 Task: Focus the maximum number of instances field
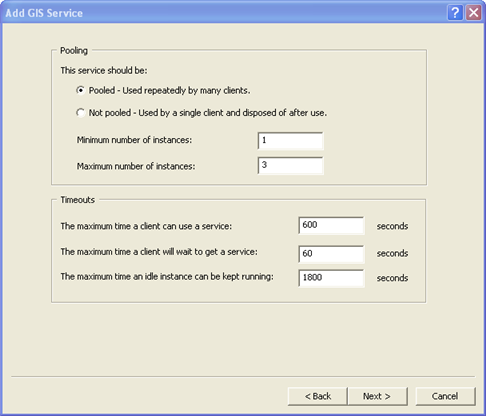pyautogui.click(x=290, y=166)
